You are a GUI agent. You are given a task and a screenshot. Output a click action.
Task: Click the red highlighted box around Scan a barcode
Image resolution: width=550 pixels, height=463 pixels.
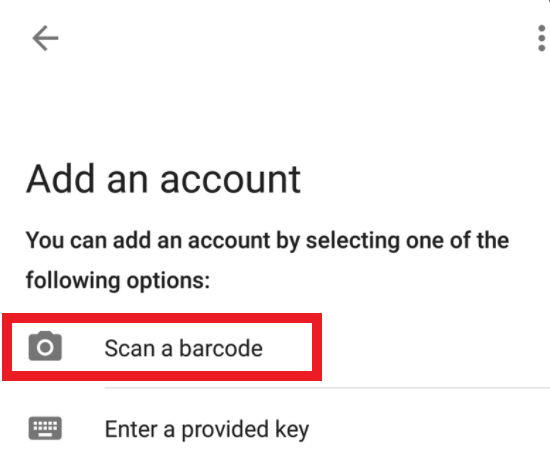coord(162,347)
